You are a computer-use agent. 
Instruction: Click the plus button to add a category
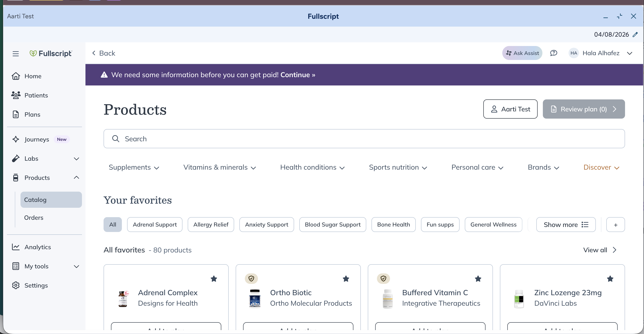pos(615,225)
